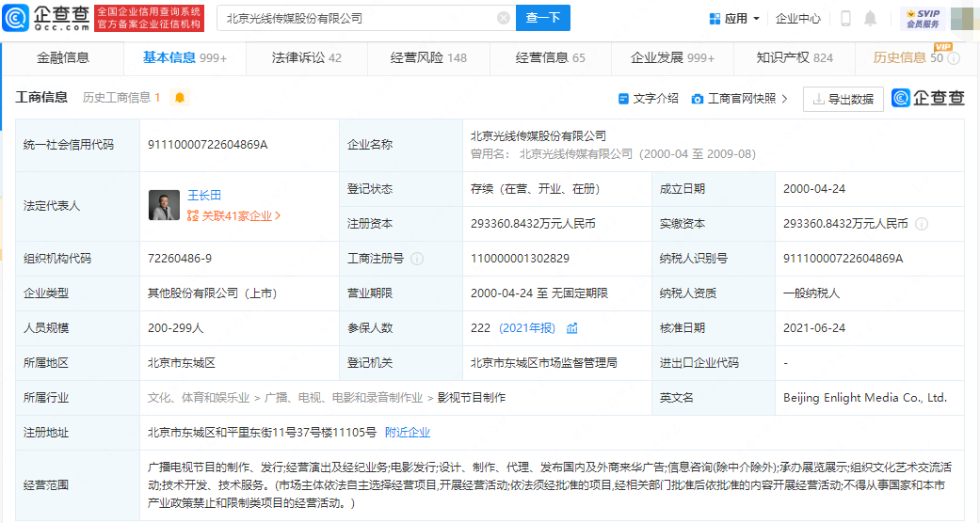Open 王长田 profile link

[x=204, y=195]
